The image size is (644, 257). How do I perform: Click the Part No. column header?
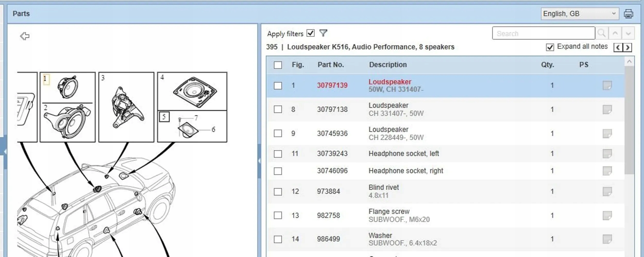tap(331, 65)
